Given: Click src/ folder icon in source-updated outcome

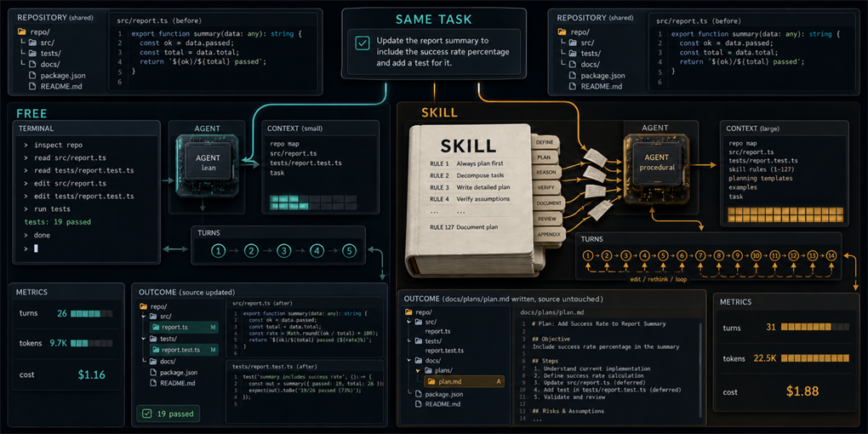Looking at the screenshot, I should [x=153, y=317].
